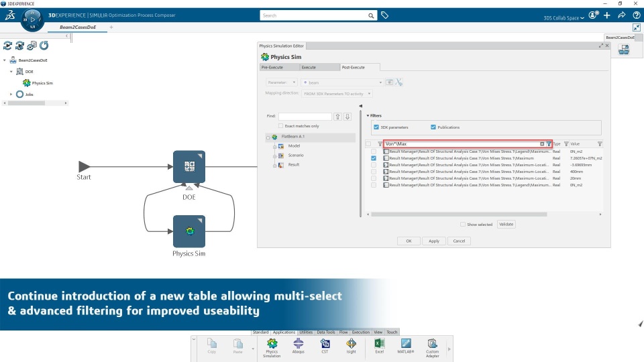Open the Help question mark icon
The width and height of the screenshot is (644, 362).
click(636, 15)
